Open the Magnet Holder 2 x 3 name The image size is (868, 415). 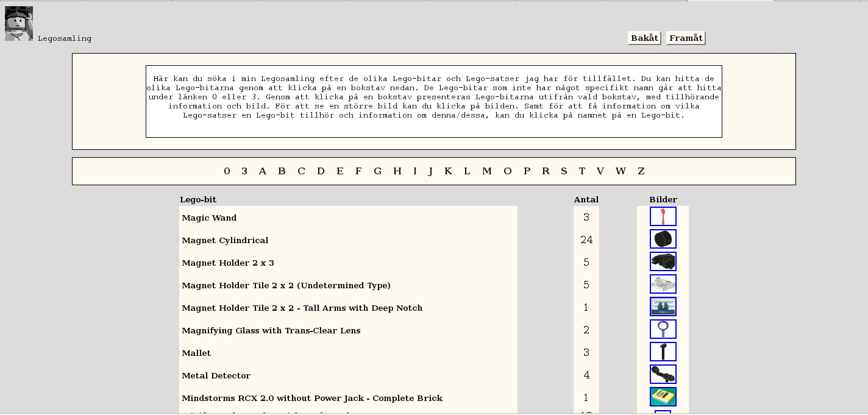(228, 263)
